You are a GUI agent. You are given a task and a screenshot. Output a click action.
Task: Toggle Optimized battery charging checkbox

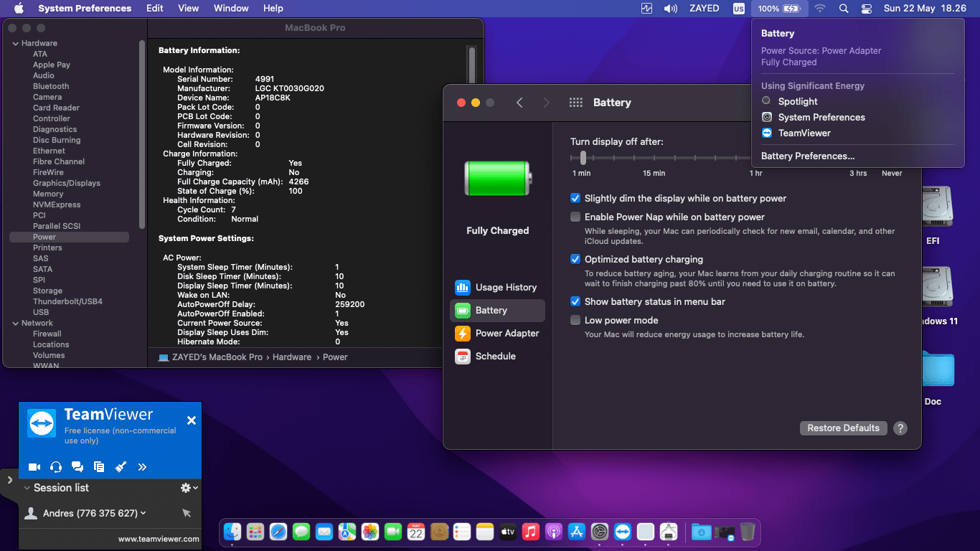pos(575,259)
